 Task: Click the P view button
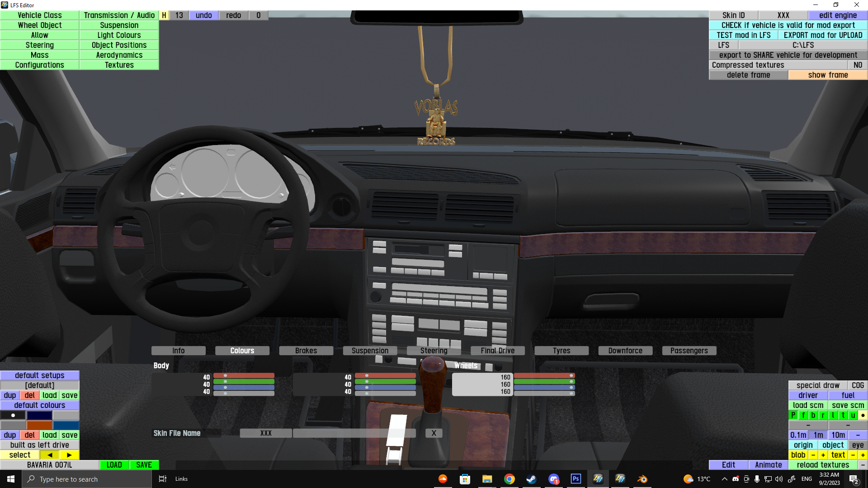pos(793,415)
